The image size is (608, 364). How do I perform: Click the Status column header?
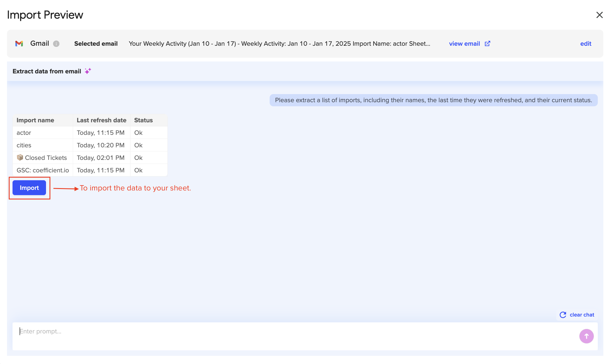(x=143, y=120)
